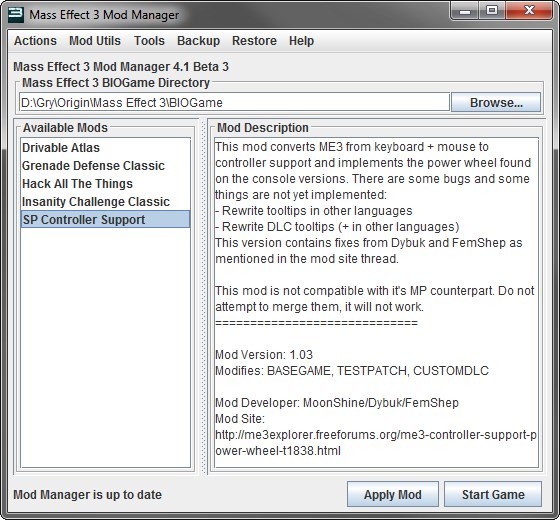Viewport: 560px width, 520px height.
Task: Click 'Mod Manager is up to date' status
Action: pyautogui.click(x=88, y=495)
